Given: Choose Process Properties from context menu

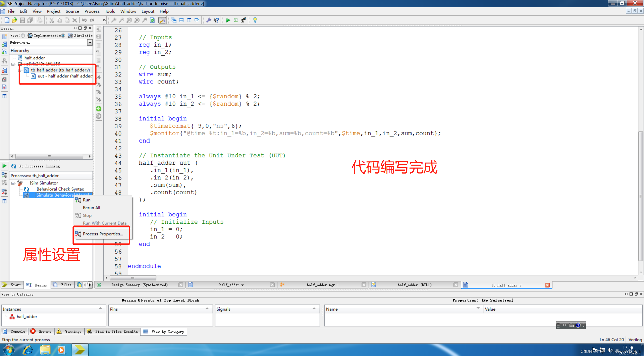Looking at the screenshot, I should point(103,234).
